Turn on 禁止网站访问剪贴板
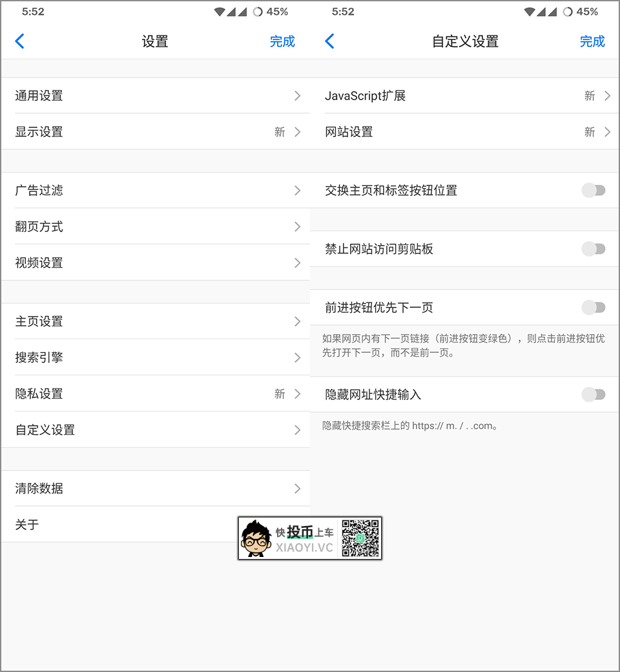The image size is (620, 672). click(593, 248)
